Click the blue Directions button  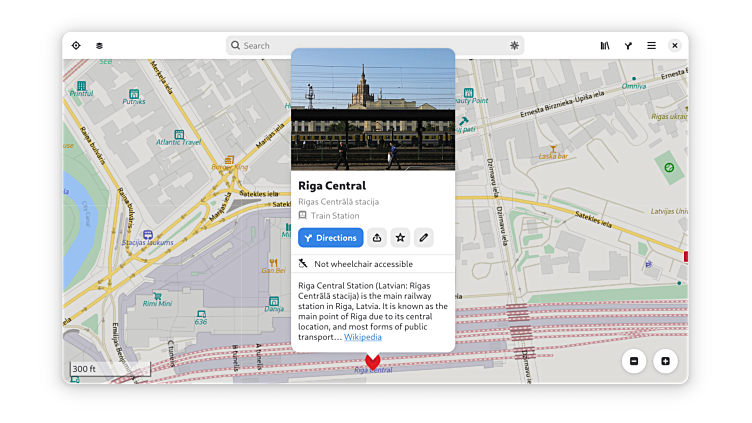[330, 238]
